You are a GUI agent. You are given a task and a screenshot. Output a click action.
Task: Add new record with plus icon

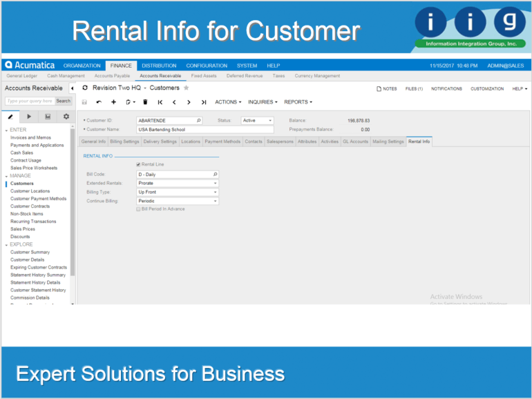[x=114, y=102]
